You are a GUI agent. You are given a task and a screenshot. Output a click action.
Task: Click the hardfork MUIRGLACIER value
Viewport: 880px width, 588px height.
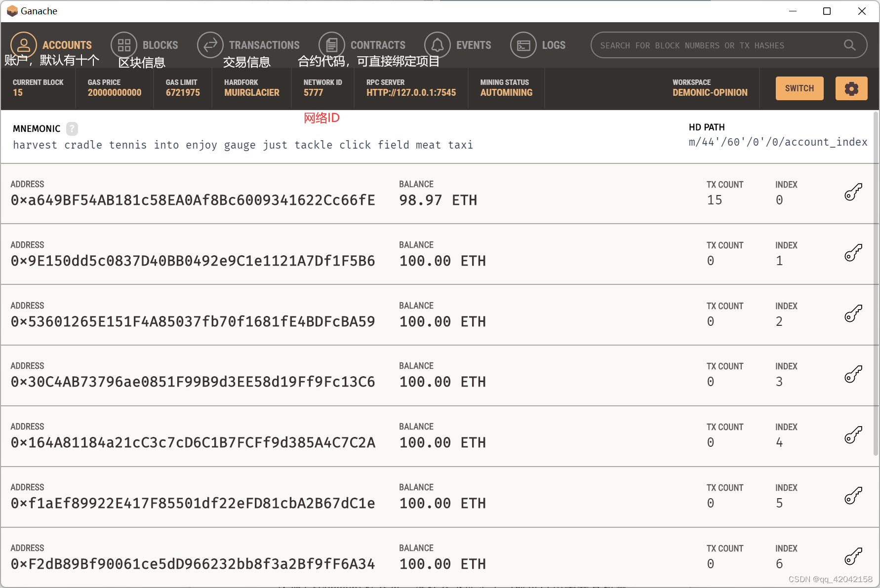[252, 93]
